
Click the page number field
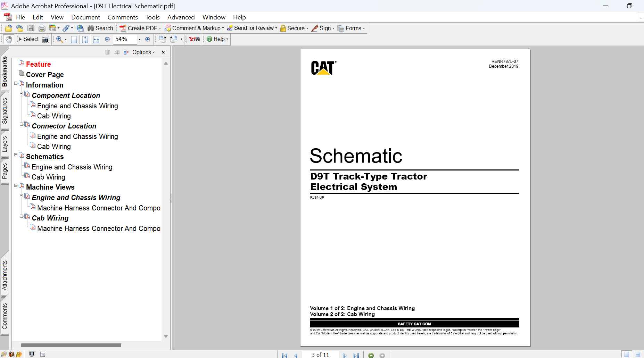pos(320,355)
